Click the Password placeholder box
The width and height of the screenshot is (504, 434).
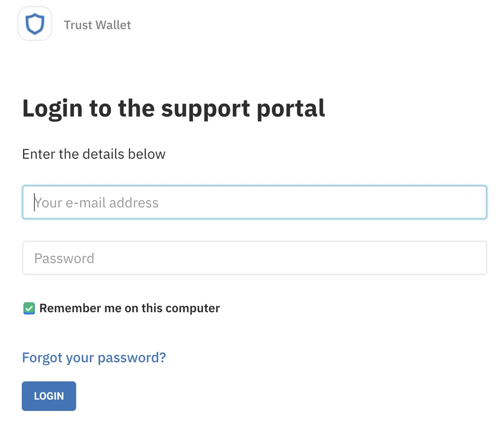pos(254,257)
